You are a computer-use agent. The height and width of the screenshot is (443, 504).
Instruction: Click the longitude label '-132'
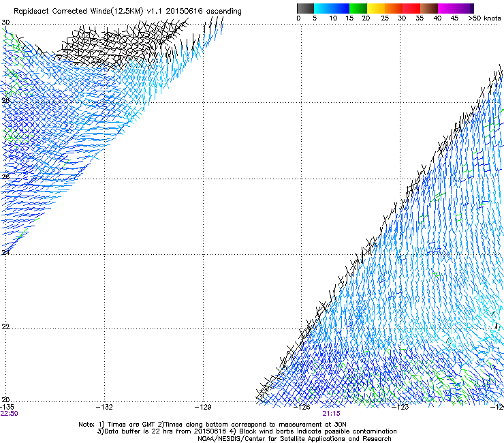click(104, 407)
